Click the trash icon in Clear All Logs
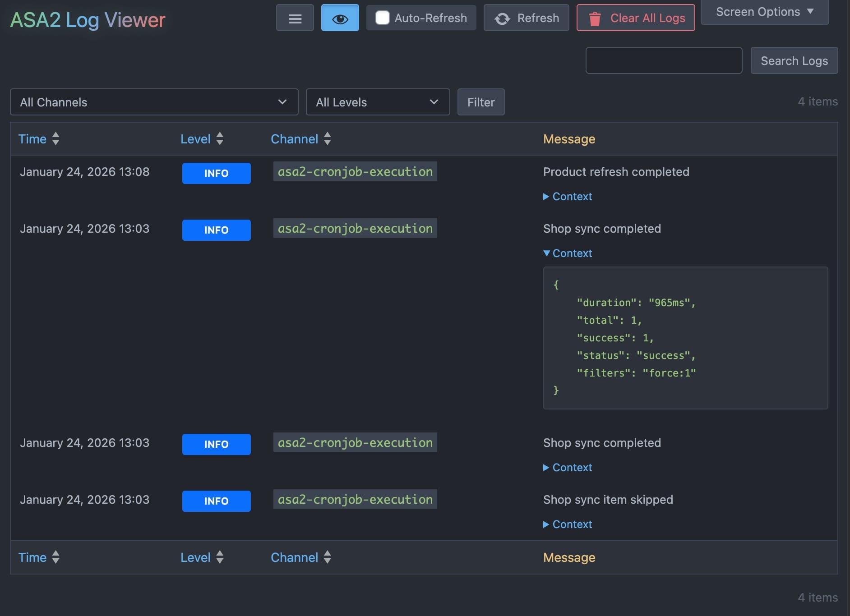 click(x=595, y=18)
